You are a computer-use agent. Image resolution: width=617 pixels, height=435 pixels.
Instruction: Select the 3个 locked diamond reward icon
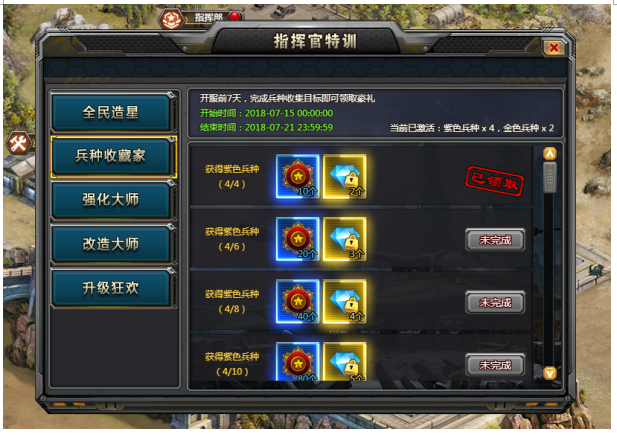tap(344, 239)
